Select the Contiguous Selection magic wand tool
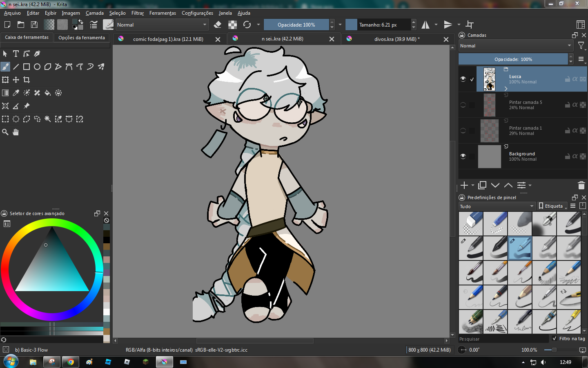The width and height of the screenshot is (588, 368). click(48, 119)
